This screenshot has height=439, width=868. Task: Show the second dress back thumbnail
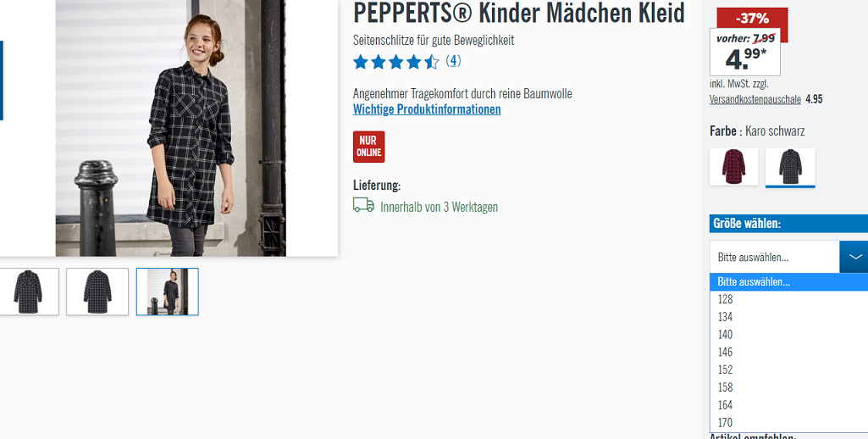(x=97, y=292)
